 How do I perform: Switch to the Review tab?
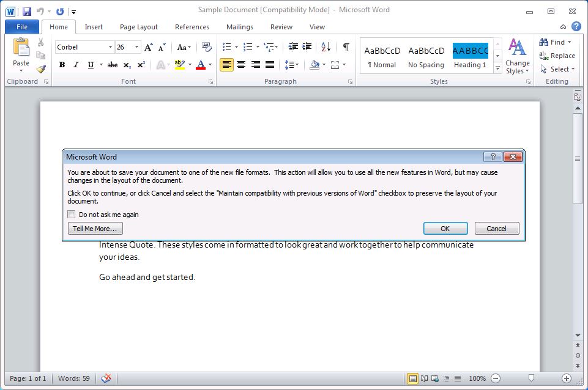point(281,27)
